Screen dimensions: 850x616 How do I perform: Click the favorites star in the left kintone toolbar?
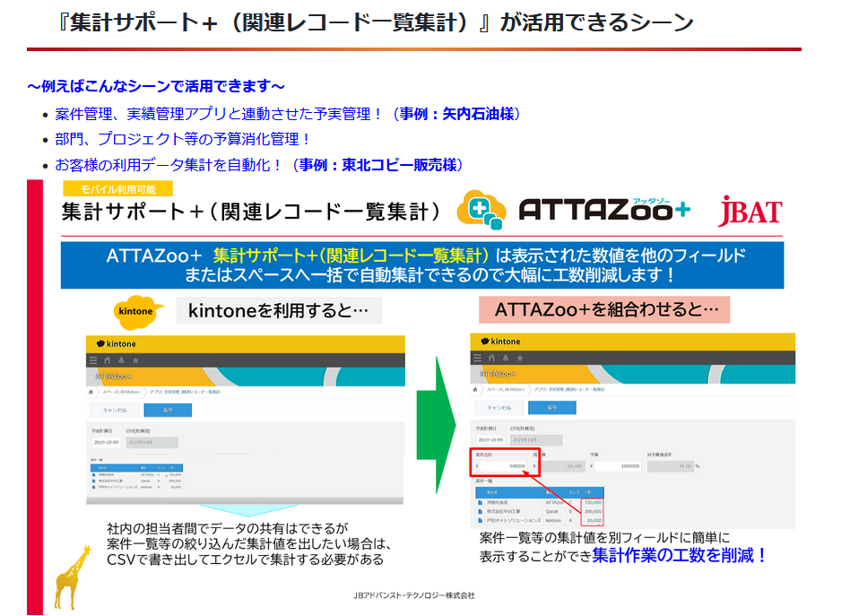135,360
